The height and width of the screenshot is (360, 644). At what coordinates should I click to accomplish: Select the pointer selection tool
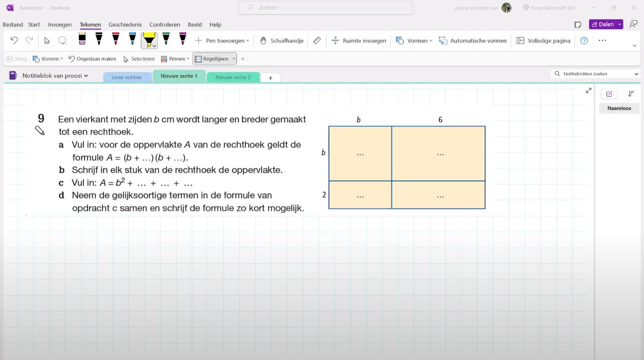47,41
